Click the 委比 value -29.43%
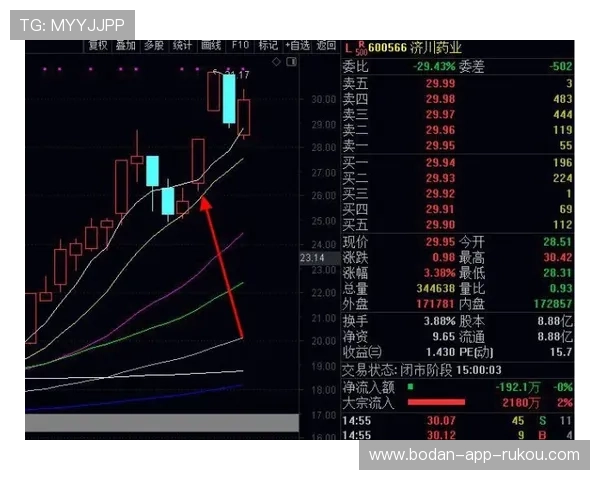The image size is (600, 480). click(x=434, y=66)
